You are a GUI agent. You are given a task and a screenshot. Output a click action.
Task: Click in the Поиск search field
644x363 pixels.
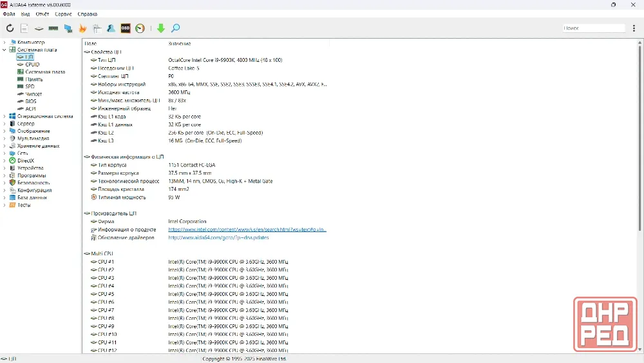click(594, 28)
